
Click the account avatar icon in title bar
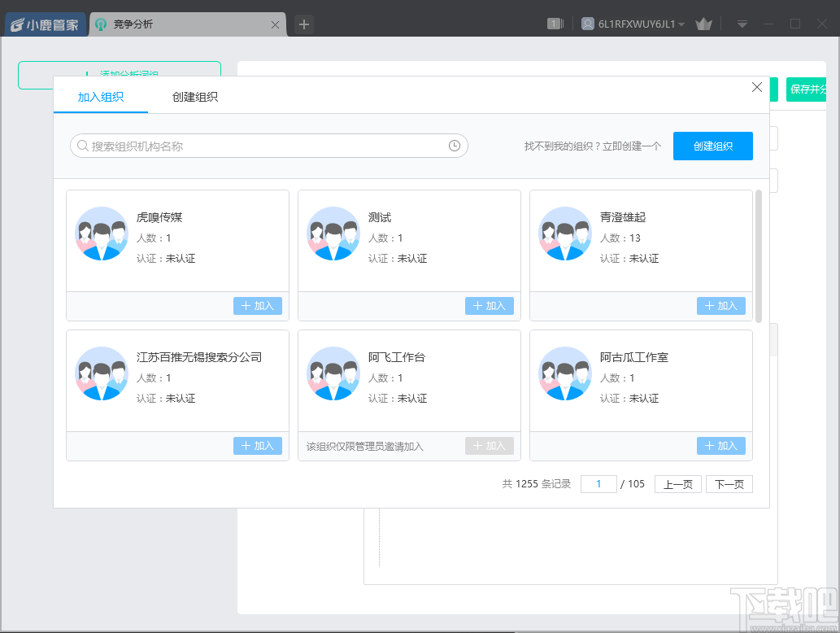(587, 24)
